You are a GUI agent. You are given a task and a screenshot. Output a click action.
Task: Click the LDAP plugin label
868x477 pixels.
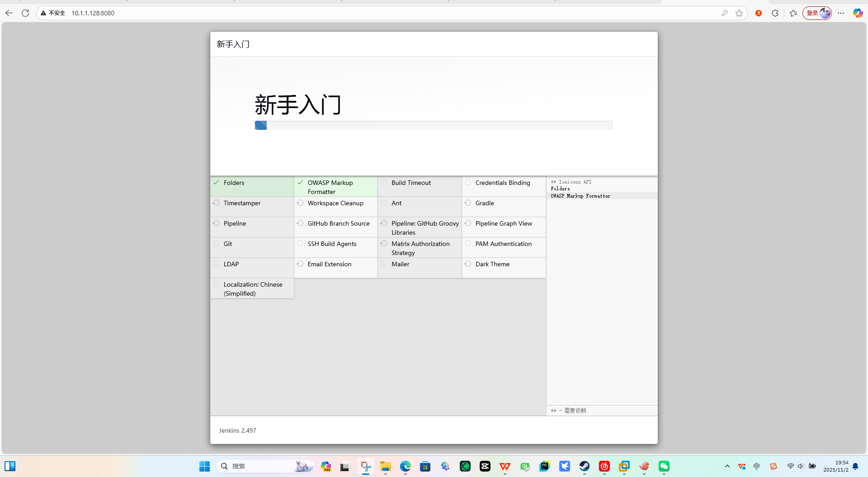click(x=231, y=264)
